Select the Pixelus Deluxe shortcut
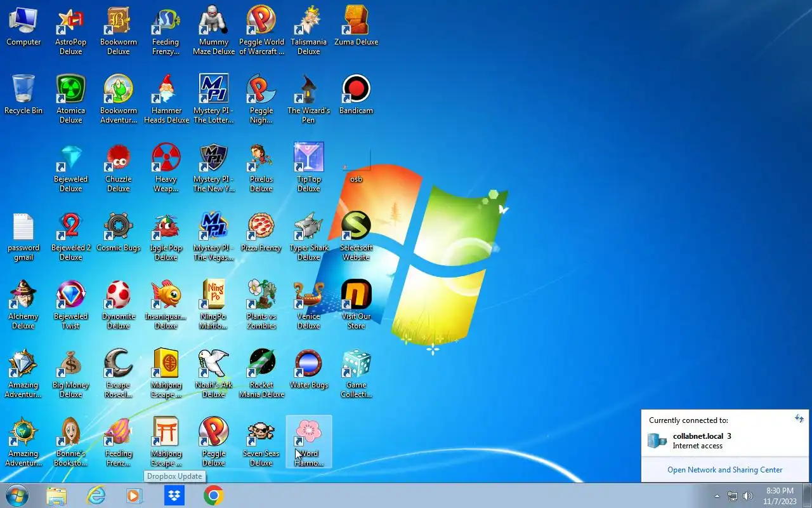Screen dimensions: 812x508 click(261, 168)
